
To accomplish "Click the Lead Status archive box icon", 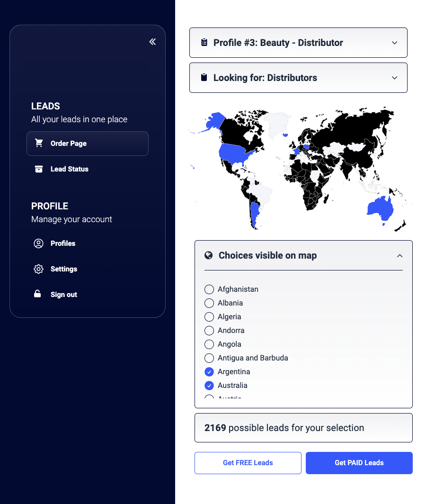I will (x=39, y=169).
